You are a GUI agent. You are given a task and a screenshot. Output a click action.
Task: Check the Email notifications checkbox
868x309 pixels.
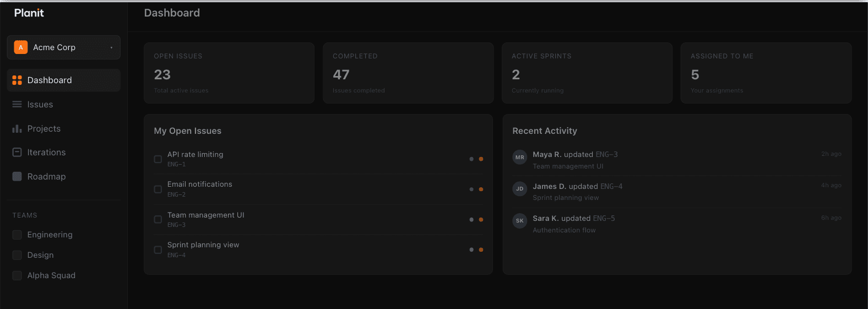(158, 189)
